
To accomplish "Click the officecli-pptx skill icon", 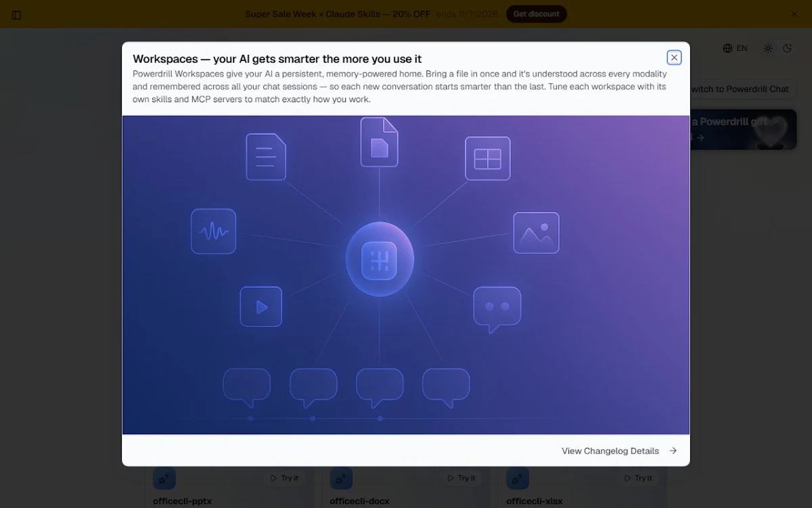I will point(164,478).
